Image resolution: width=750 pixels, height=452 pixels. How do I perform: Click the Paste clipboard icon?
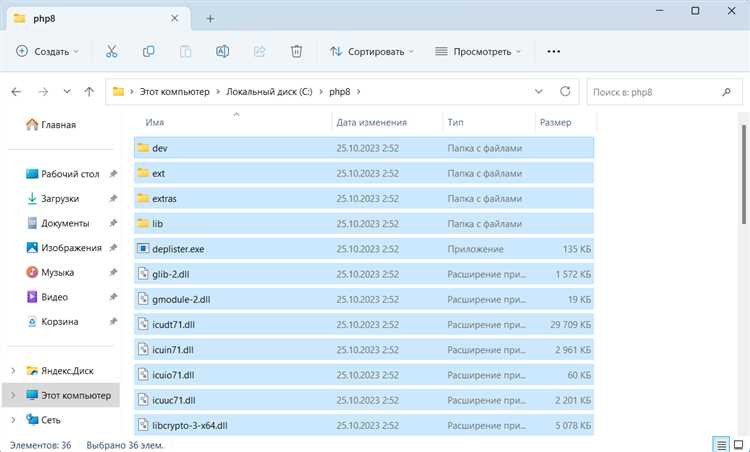(x=186, y=51)
